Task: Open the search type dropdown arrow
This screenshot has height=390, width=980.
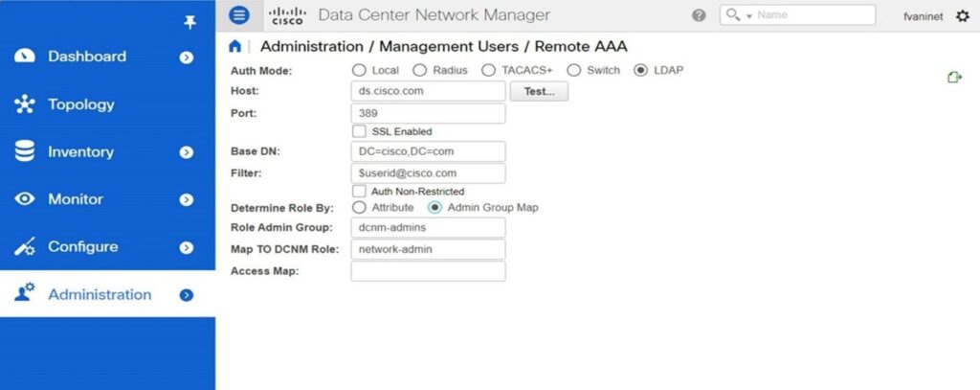Action: [748, 15]
